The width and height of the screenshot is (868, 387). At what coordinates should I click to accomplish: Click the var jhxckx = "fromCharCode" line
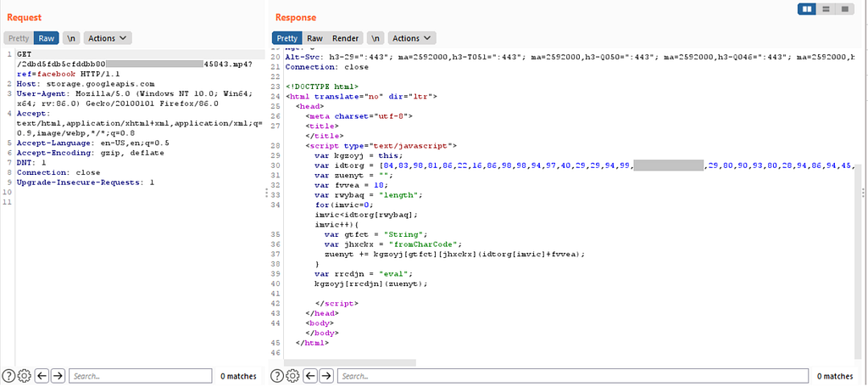coord(393,244)
